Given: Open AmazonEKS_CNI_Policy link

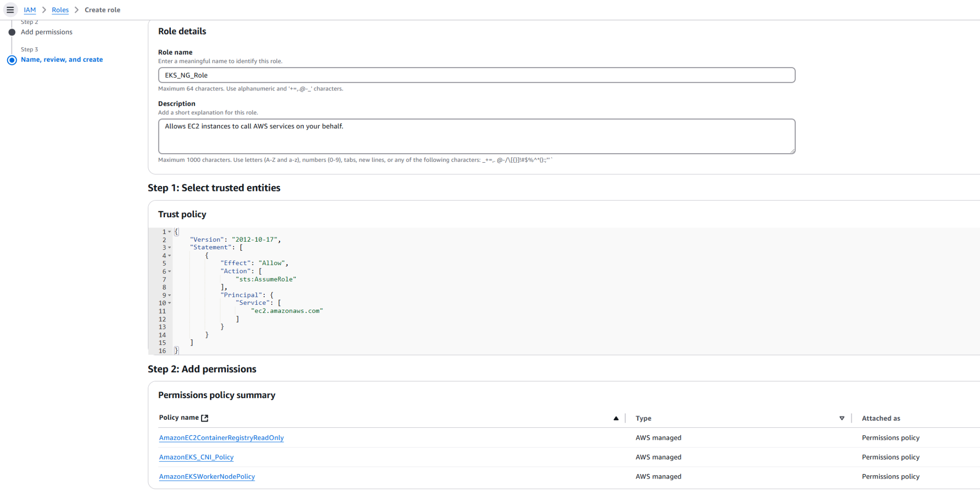Looking at the screenshot, I should (x=196, y=457).
